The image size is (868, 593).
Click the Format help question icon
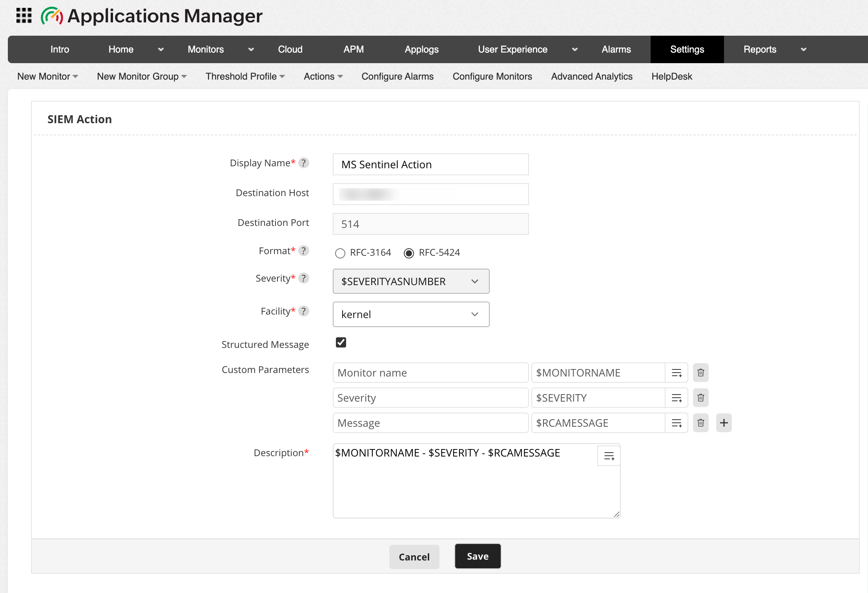pos(303,251)
